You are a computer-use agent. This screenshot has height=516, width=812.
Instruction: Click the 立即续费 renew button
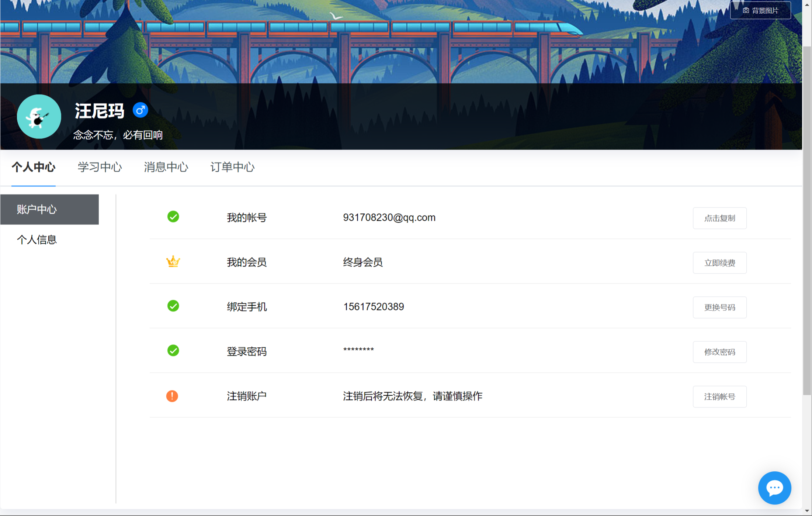(x=719, y=263)
